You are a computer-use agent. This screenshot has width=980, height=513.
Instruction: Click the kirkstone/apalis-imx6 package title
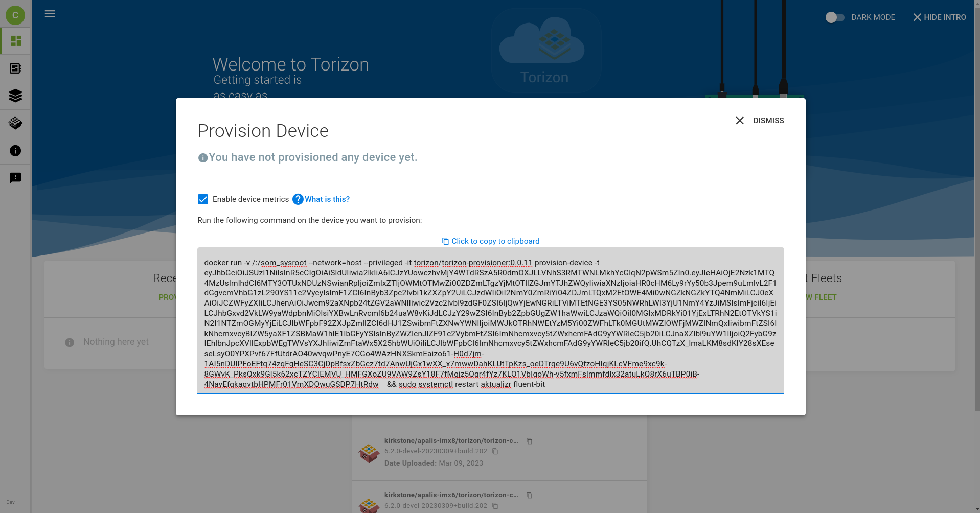point(451,495)
